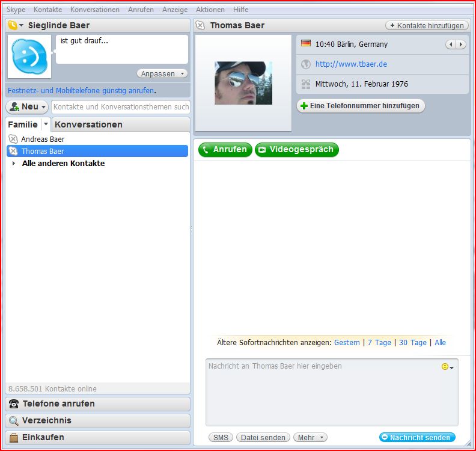476x451 pixels.
Task: Open the emoticon smiley picker
Action: (448, 367)
